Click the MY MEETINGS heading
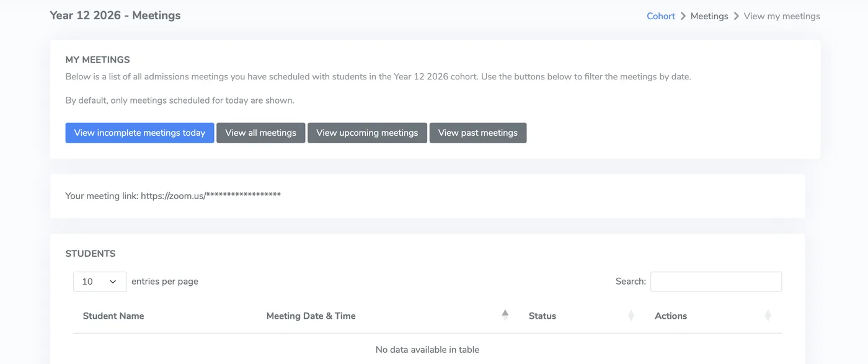This screenshot has height=364, width=868. click(x=98, y=60)
